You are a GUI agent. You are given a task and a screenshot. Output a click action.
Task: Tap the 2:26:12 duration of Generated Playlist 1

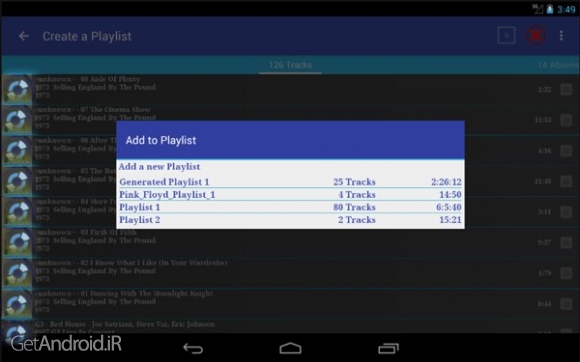[446, 182]
